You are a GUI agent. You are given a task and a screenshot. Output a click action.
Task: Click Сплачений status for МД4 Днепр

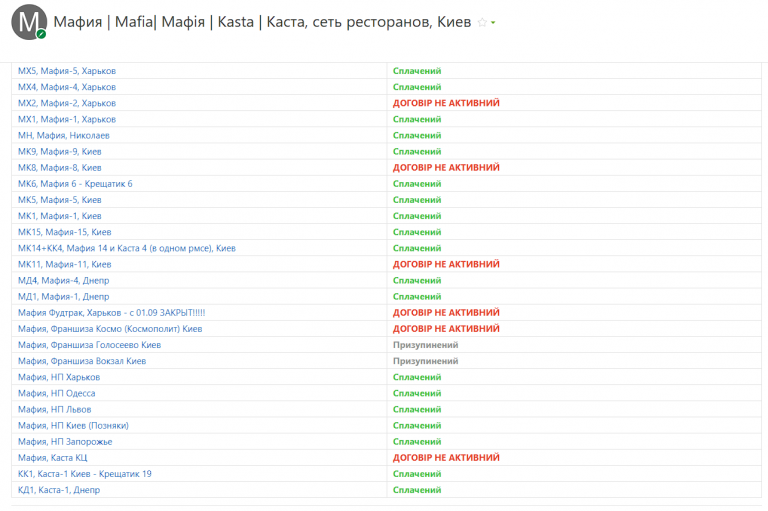pyautogui.click(x=417, y=281)
